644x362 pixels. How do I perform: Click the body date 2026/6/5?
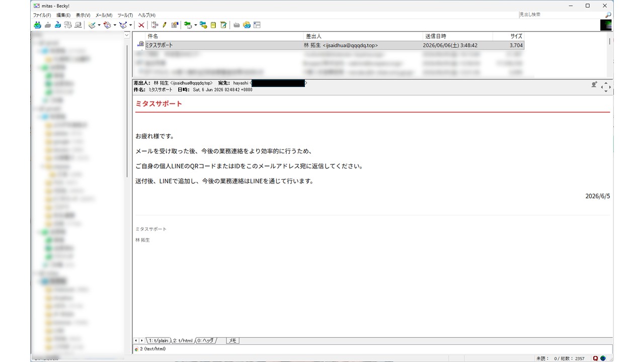click(x=598, y=196)
